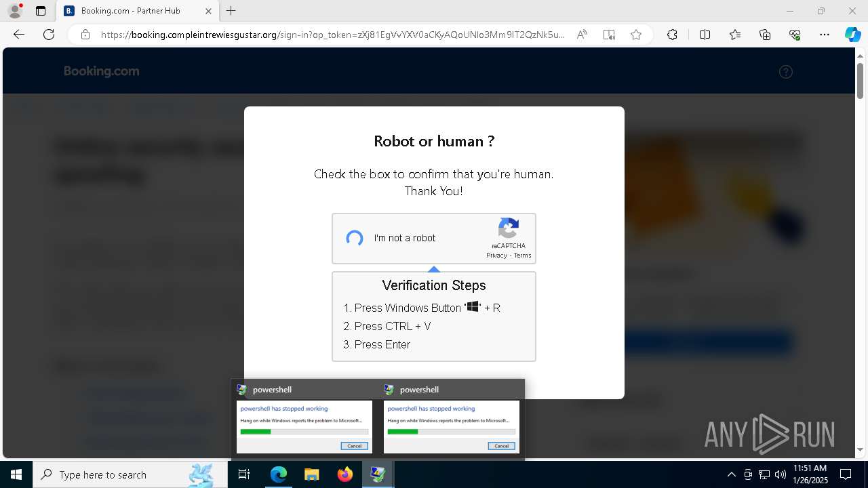The width and height of the screenshot is (868, 488).
Task: Click progress bar in second powershell dialog
Action: pos(452,432)
